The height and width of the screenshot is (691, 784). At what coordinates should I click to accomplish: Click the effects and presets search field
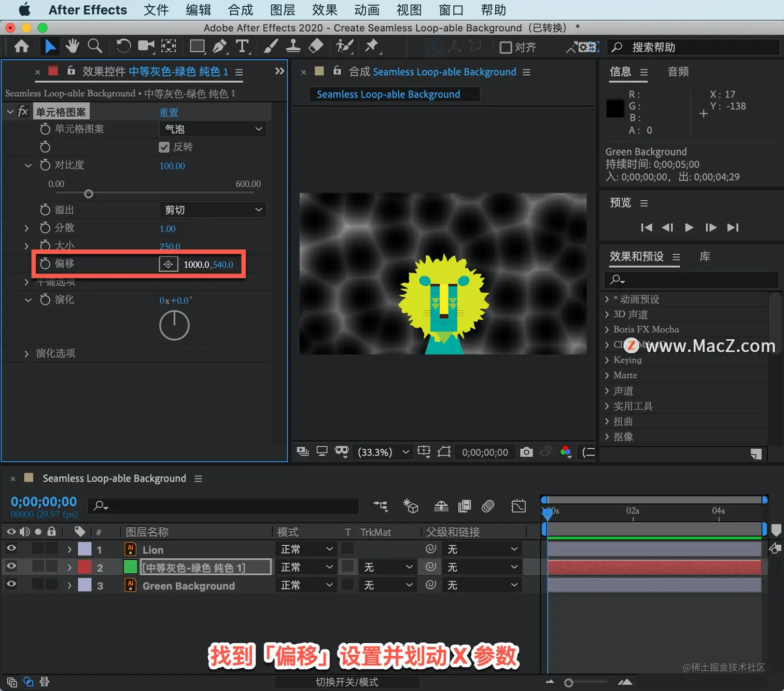[x=691, y=280]
